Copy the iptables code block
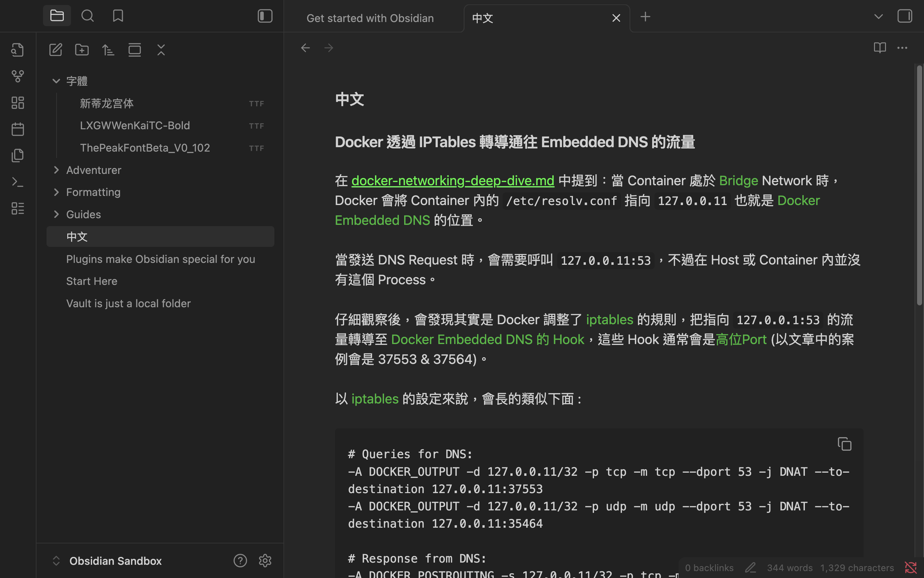924x578 pixels. [844, 444]
